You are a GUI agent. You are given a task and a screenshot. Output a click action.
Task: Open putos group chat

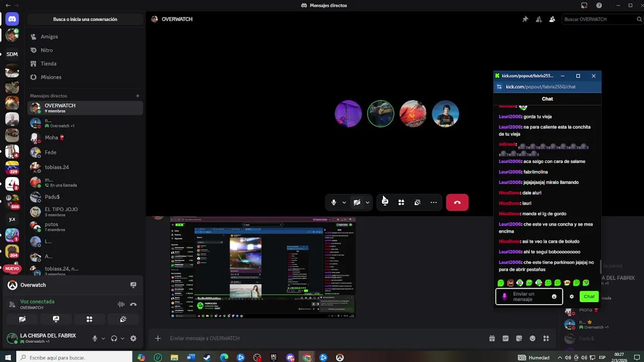85,227
